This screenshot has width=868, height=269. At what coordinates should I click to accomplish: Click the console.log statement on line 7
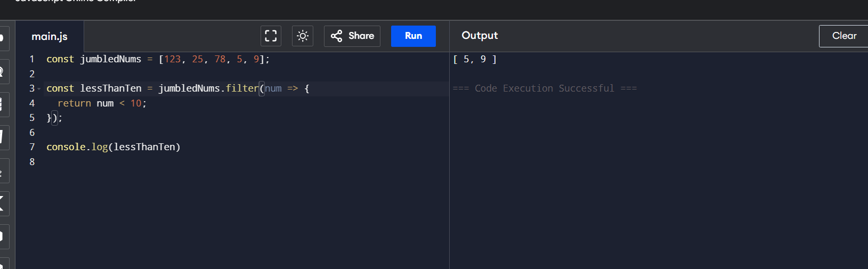[113, 147]
